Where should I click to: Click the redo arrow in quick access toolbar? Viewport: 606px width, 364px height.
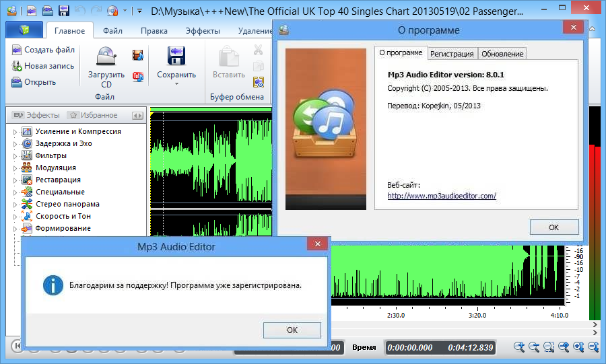tap(96, 10)
